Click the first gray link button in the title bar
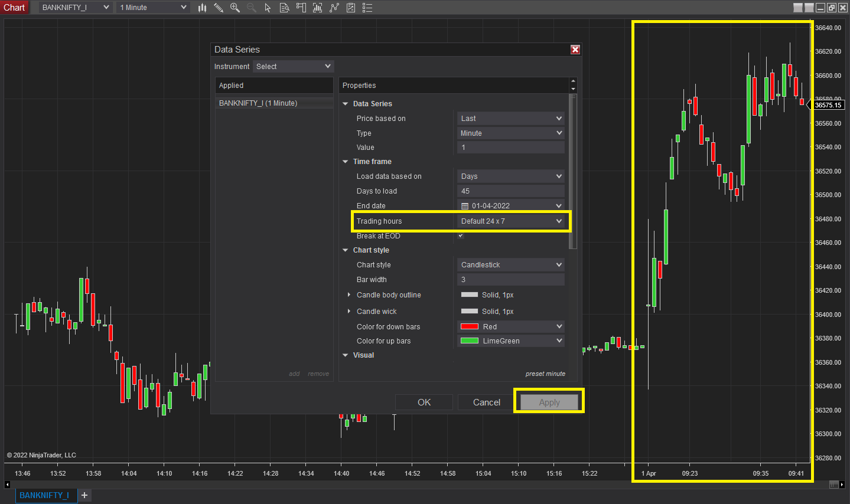The width and height of the screenshot is (850, 504). click(798, 8)
